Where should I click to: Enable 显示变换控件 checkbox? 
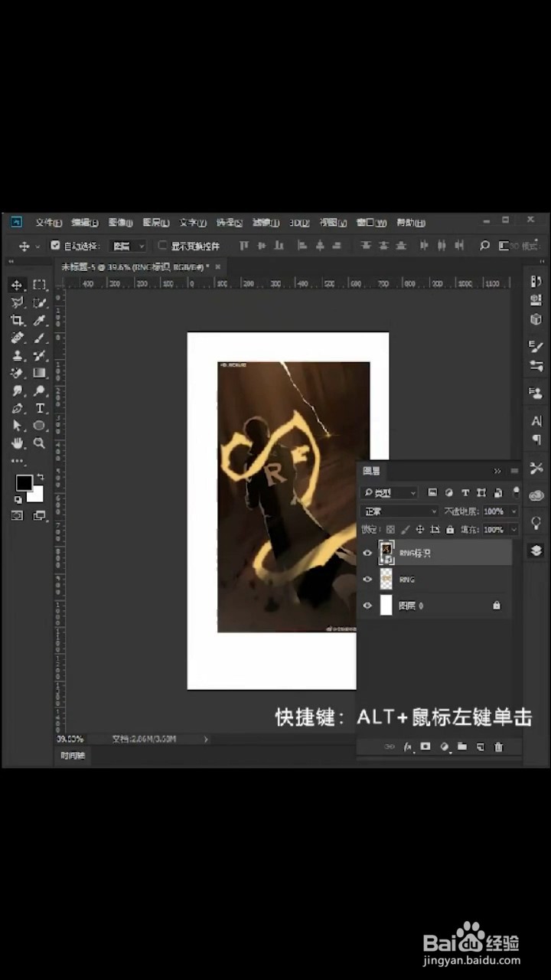pos(162,246)
